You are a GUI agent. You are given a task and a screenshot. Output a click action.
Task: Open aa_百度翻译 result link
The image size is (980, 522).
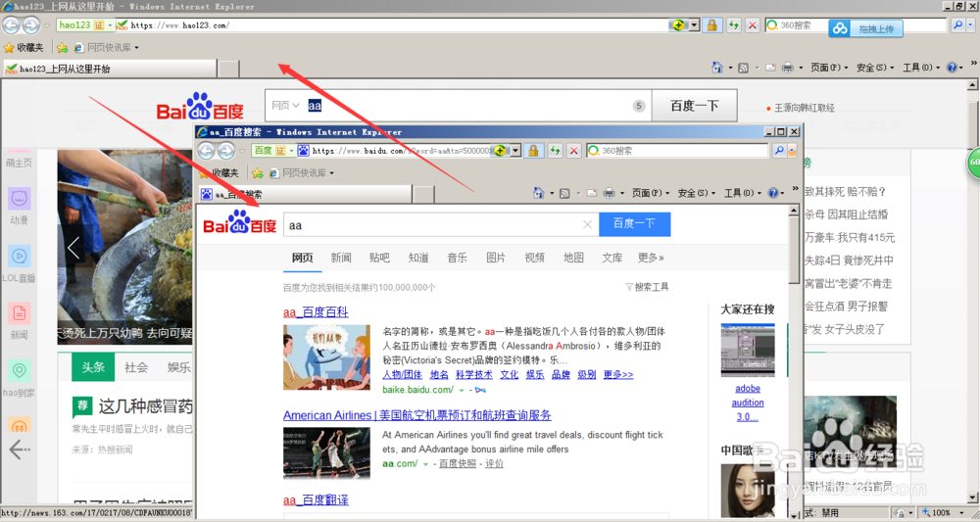pos(316,500)
